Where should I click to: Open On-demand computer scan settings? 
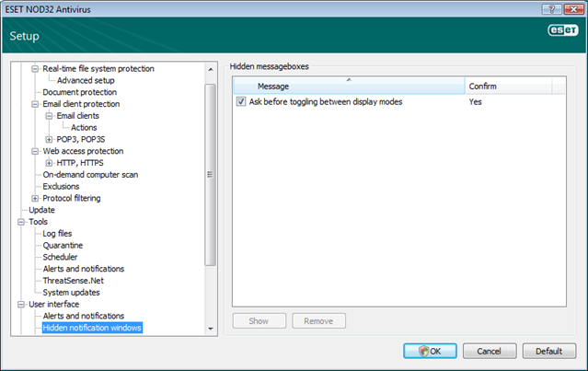90,175
